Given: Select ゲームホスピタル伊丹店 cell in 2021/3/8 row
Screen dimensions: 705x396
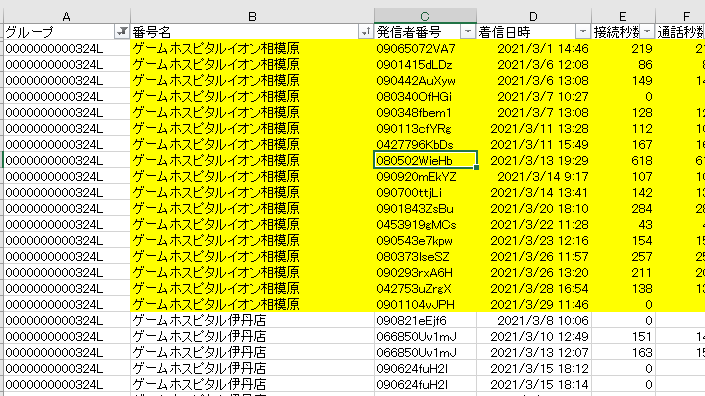Looking at the screenshot, I should (x=252, y=320).
